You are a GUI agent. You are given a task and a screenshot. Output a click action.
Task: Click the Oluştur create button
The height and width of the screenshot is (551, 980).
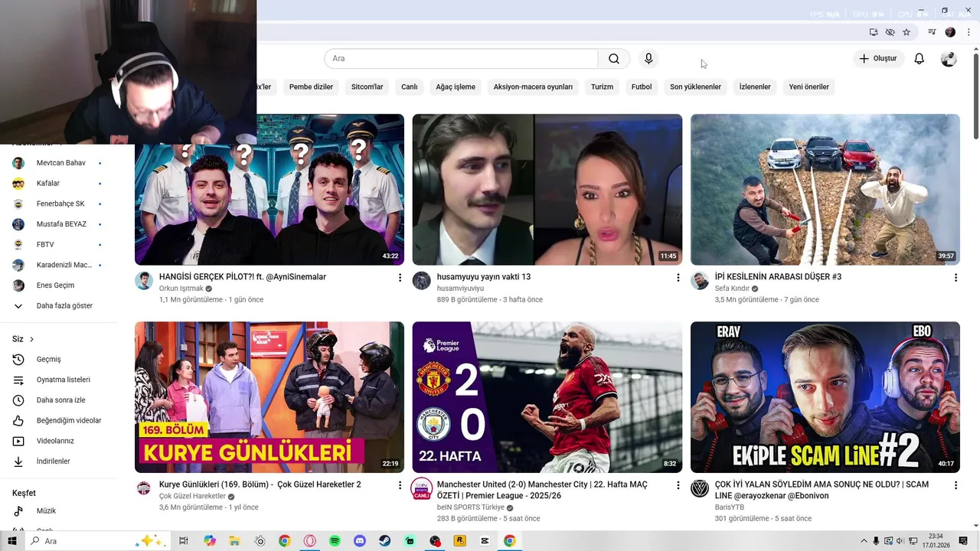[878, 59]
